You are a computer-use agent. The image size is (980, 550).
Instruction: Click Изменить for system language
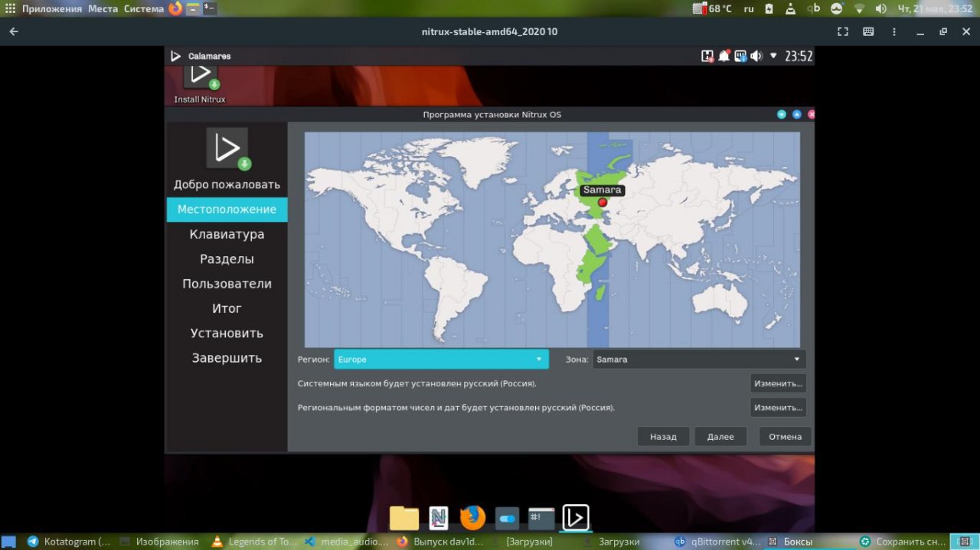778,383
